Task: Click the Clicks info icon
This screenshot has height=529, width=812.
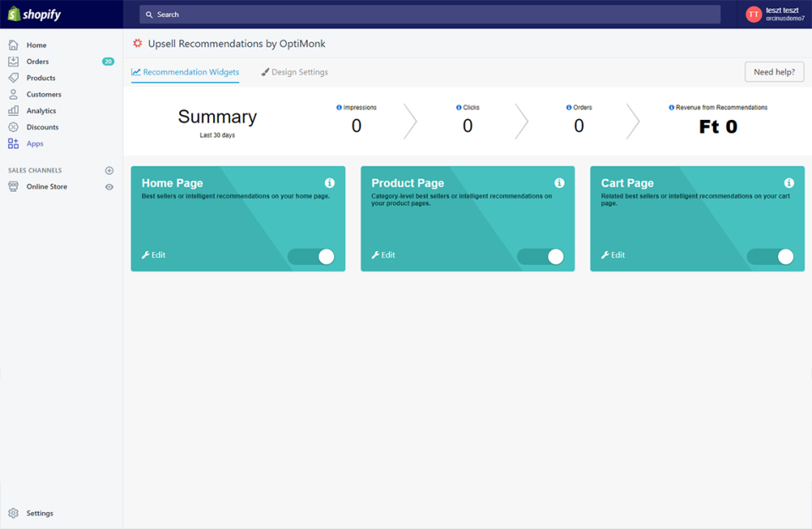Action: coord(458,107)
